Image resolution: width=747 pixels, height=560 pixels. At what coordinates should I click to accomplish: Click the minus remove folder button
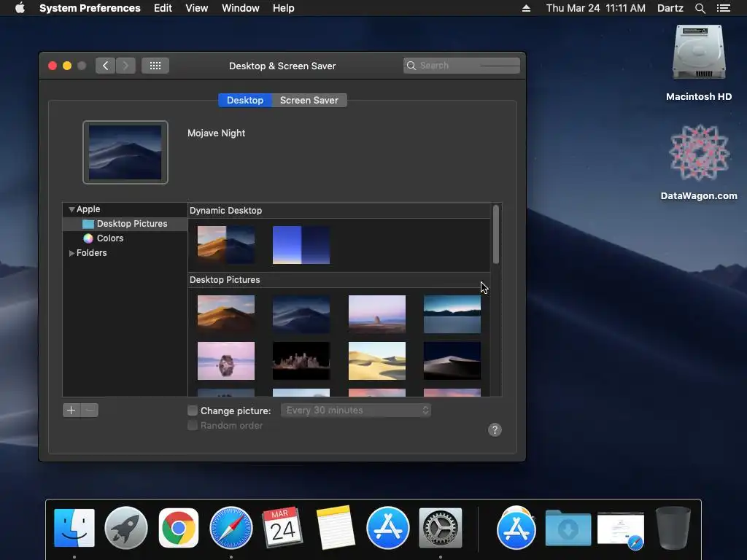[x=90, y=410]
